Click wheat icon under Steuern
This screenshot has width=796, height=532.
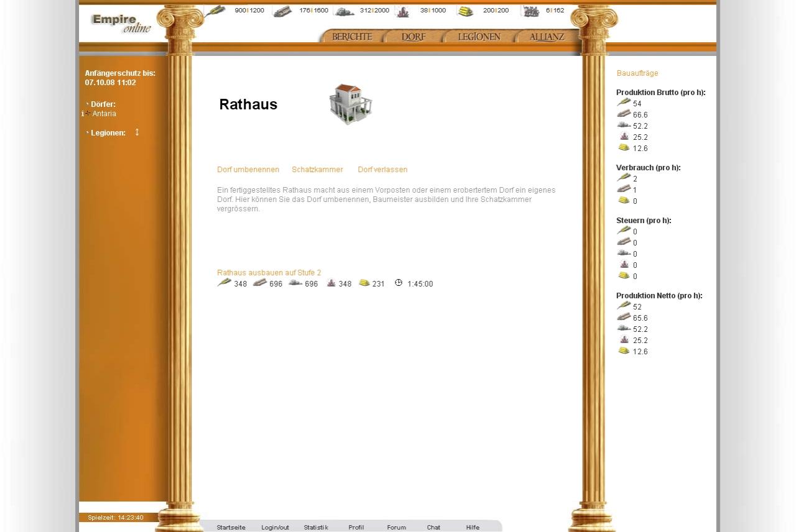(x=624, y=231)
